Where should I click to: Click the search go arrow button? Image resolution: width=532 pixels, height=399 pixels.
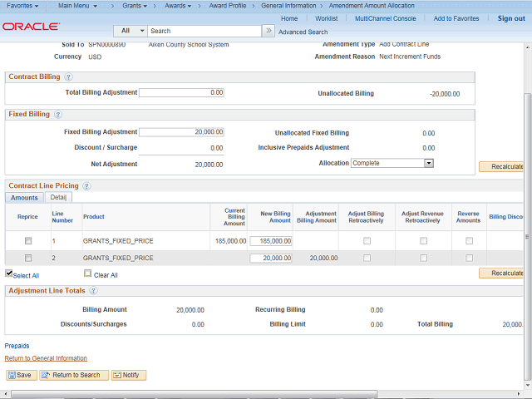point(268,31)
